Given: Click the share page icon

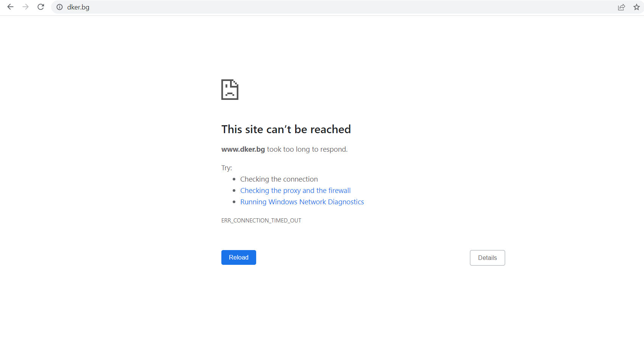Looking at the screenshot, I should [x=621, y=7].
